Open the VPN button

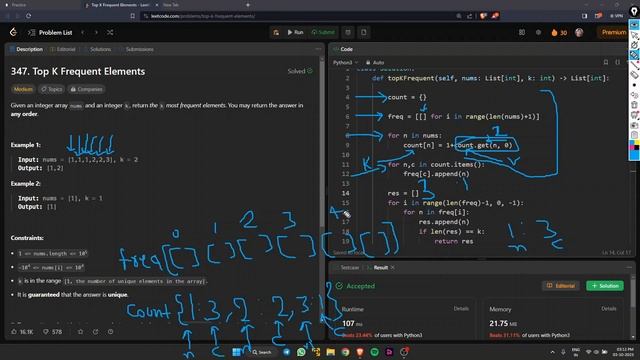(x=616, y=16)
